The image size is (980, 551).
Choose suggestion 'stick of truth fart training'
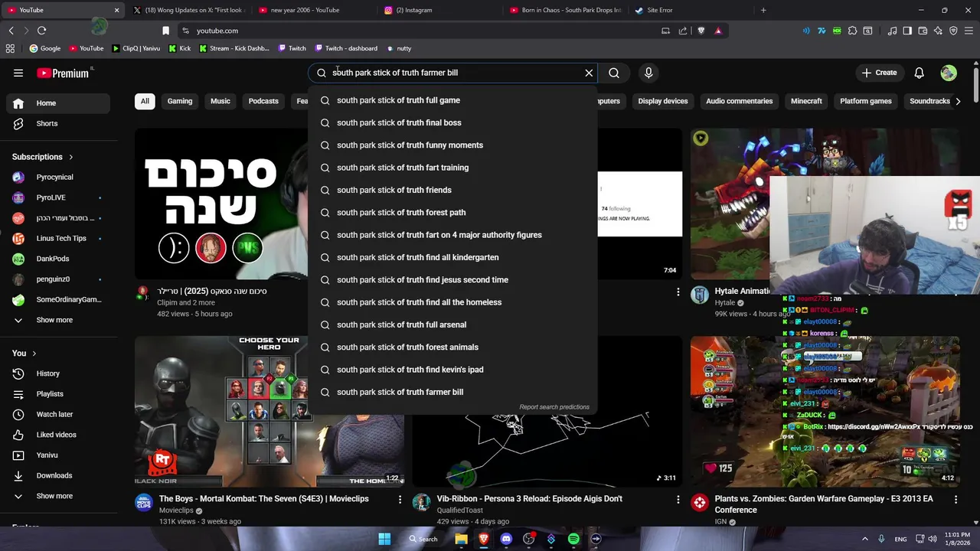pos(452,168)
